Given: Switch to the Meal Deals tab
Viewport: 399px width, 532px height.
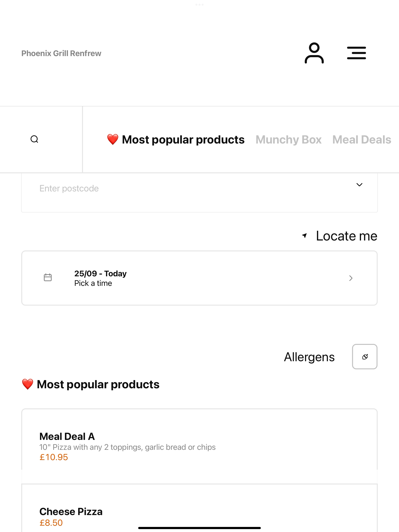Looking at the screenshot, I should (362, 139).
